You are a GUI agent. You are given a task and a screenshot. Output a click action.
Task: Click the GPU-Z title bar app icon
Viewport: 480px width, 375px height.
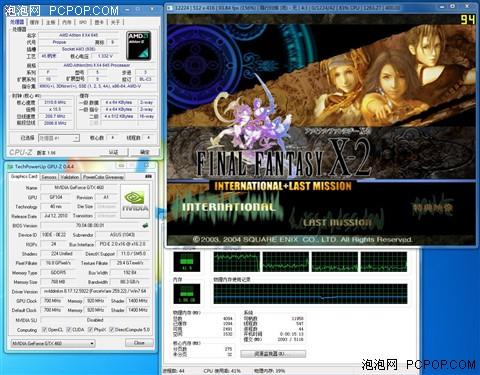point(10,166)
